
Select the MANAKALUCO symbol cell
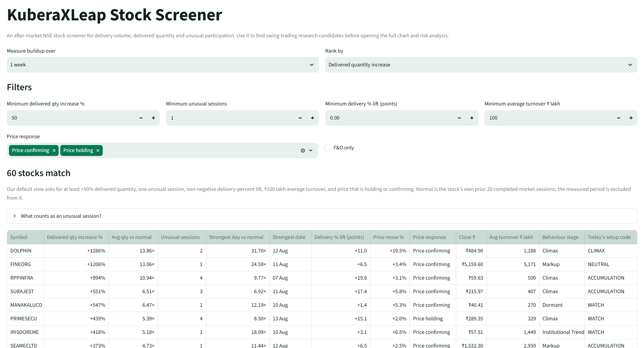[x=25, y=305]
